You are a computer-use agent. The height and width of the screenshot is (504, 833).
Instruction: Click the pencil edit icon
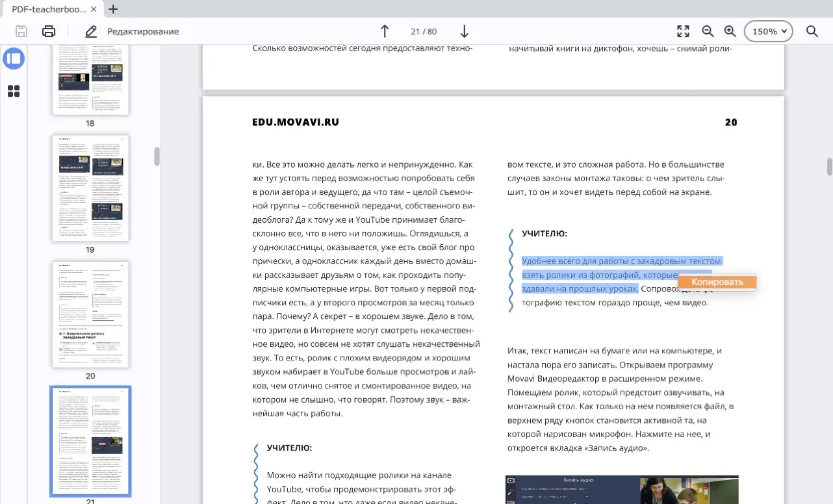(91, 31)
